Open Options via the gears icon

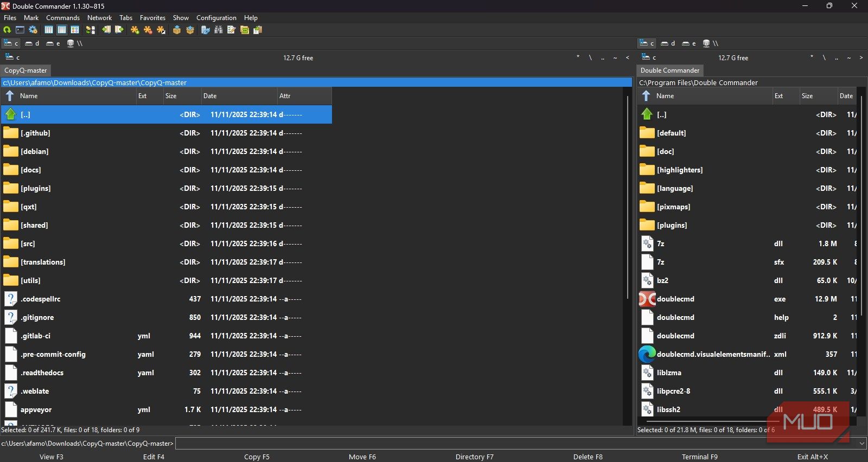[33, 30]
